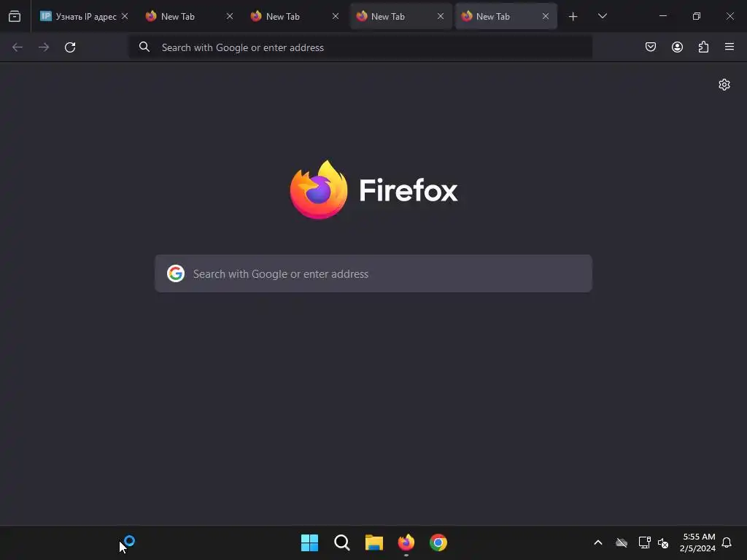The width and height of the screenshot is (747, 560).
Task: Open File Explorer from taskbar
Action: pyautogui.click(x=374, y=542)
